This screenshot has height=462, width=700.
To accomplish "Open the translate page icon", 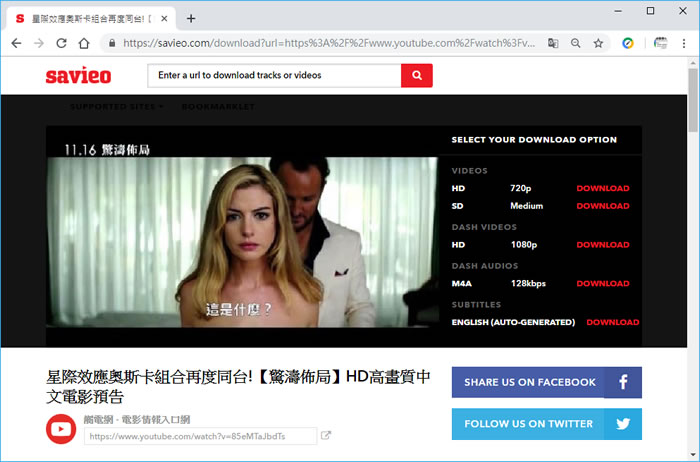I will 553,43.
